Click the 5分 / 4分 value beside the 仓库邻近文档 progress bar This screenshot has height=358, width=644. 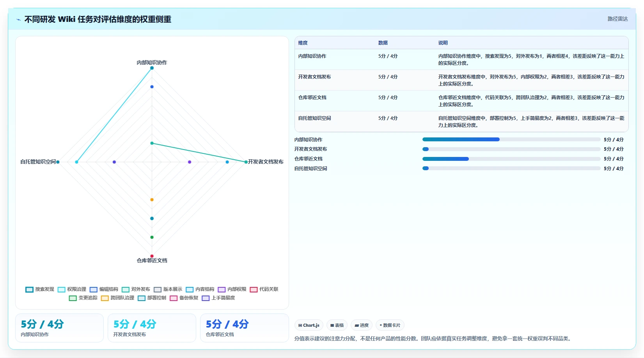[x=614, y=159]
